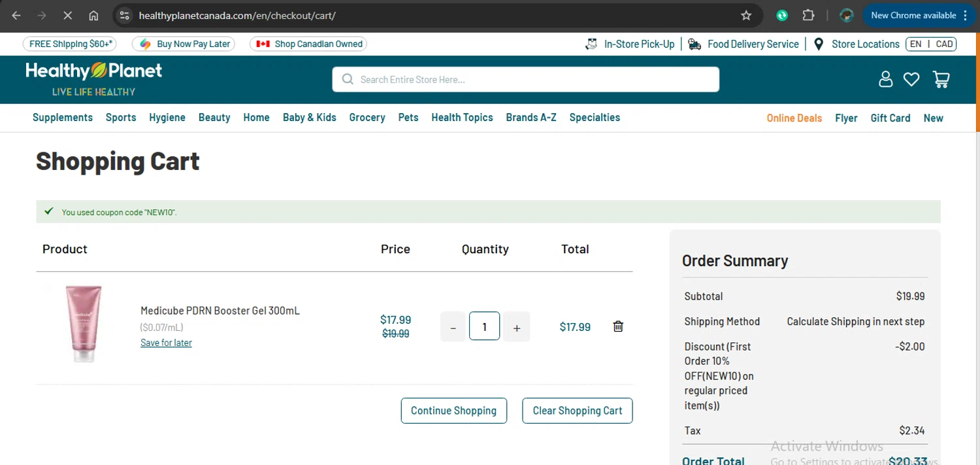Screen dimensions: 980x465
Task: Click the discount amount -$2.00
Action: click(x=910, y=347)
